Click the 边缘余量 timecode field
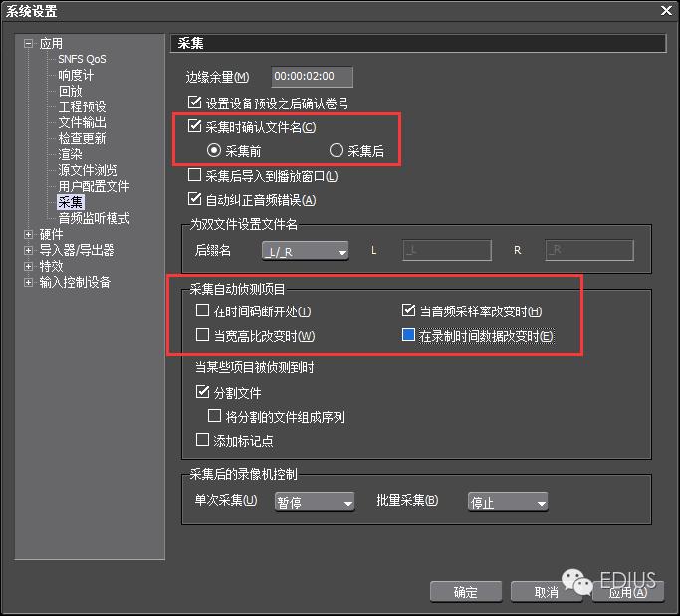The height and width of the screenshot is (616, 680). click(x=312, y=77)
